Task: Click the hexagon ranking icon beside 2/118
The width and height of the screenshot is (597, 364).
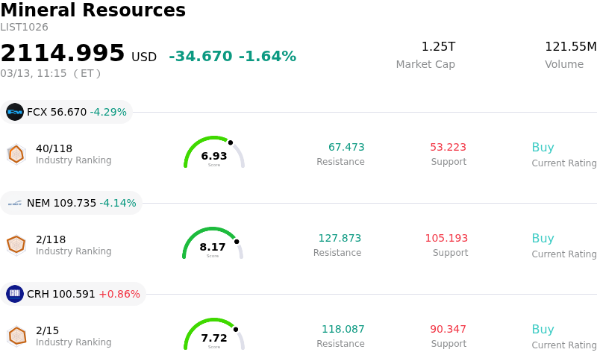Action: point(16,245)
